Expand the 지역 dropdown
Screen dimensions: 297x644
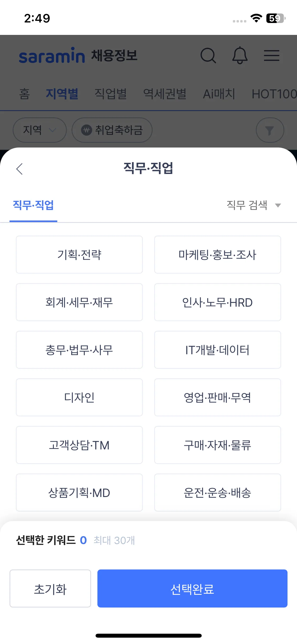(40, 130)
